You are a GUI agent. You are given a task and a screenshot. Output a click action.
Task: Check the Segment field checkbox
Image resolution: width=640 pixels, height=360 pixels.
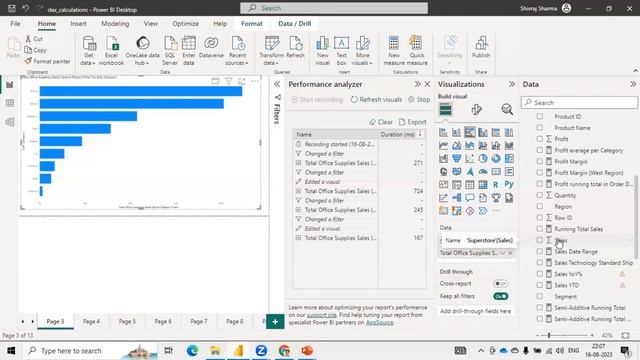pos(540,296)
